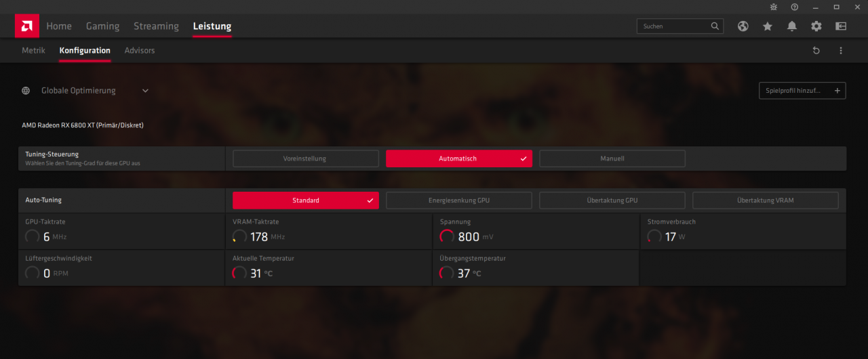Switch to the Konfiguration sub-tab
The width and height of the screenshot is (868, 359).
[x=85, y=50]
